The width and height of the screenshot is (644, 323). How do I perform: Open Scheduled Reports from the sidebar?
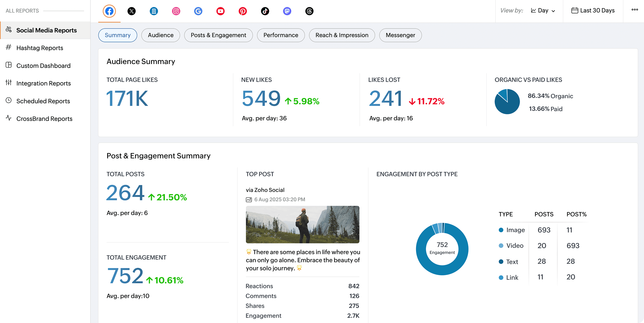(x=43, y=101)
